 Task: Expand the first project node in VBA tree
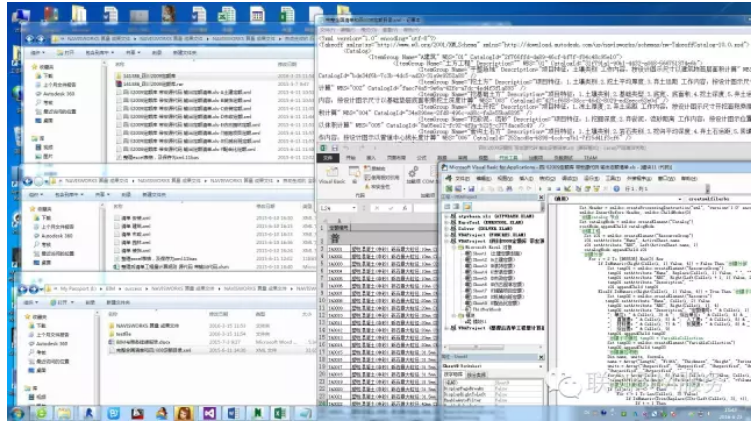tap(446, 217)
